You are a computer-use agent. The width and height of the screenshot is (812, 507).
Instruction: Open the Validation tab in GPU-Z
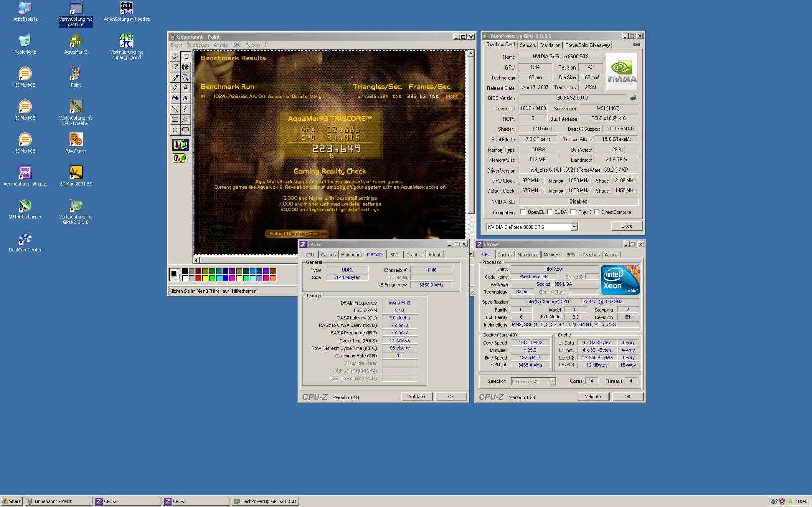(551, 45)
